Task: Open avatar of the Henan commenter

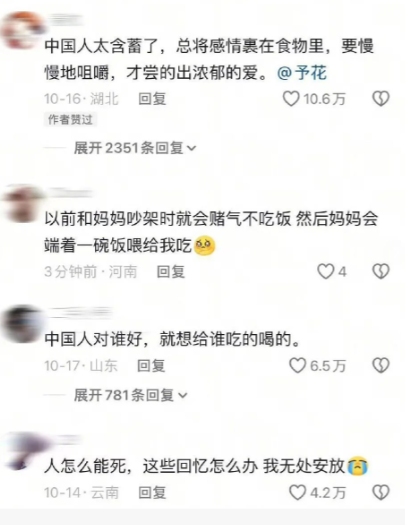Action: 22,204
